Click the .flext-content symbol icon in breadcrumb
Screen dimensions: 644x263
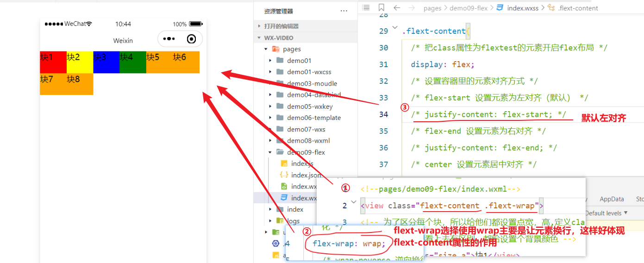550,8
